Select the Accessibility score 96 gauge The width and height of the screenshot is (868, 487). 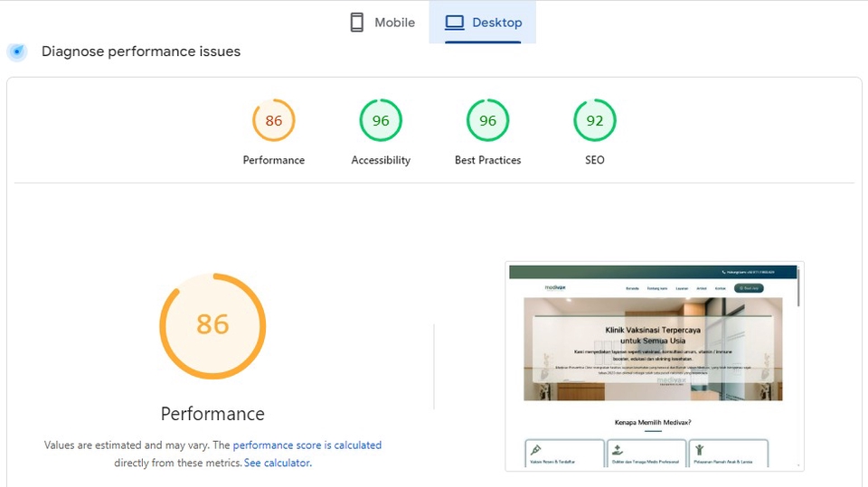point(381,120)
